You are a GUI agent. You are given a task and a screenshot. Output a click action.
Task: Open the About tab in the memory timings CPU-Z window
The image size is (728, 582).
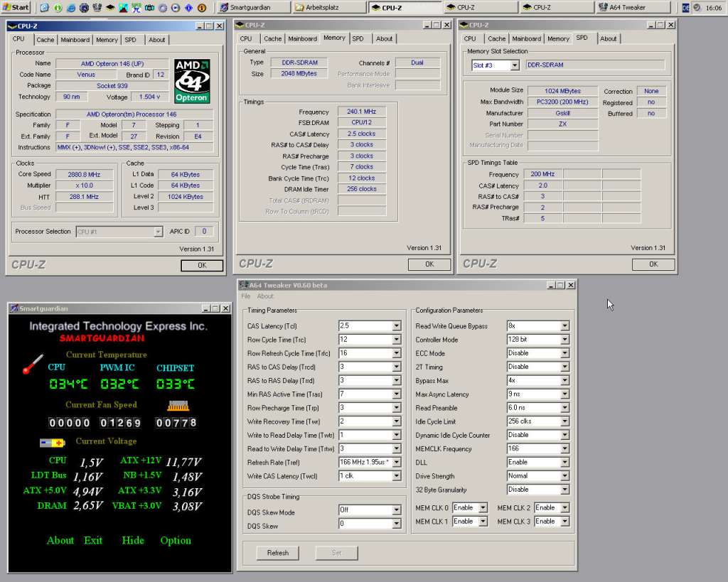tap(384, 39)
